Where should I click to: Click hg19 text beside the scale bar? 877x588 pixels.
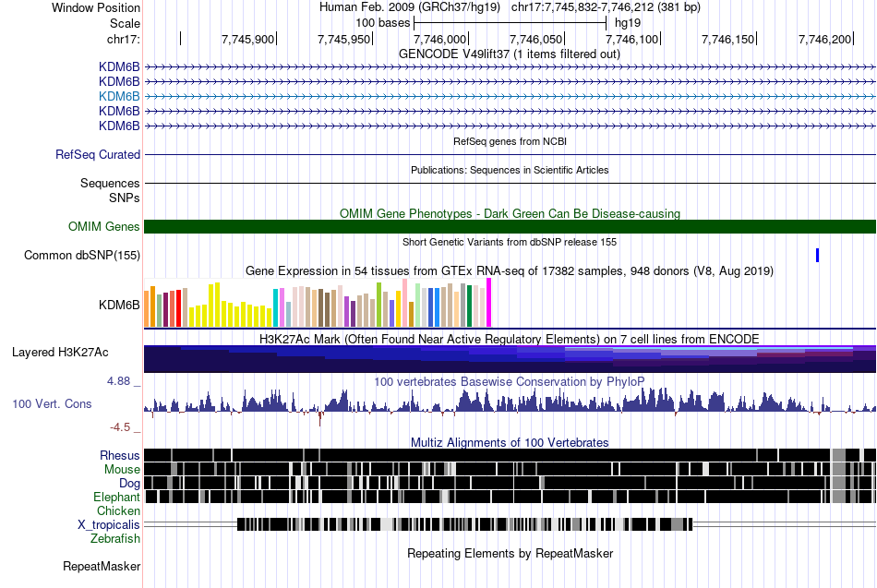click(x=628, y=23)
